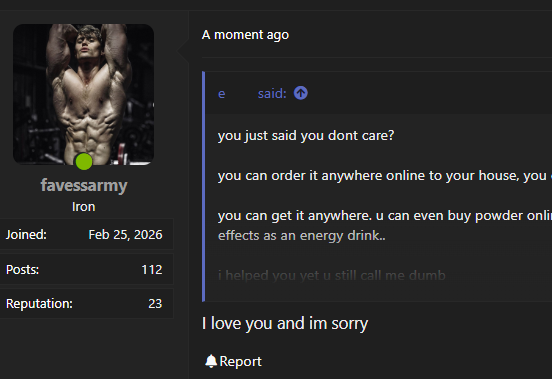
Task: Click the Posts count 112
Action: [x=152, y=270]
